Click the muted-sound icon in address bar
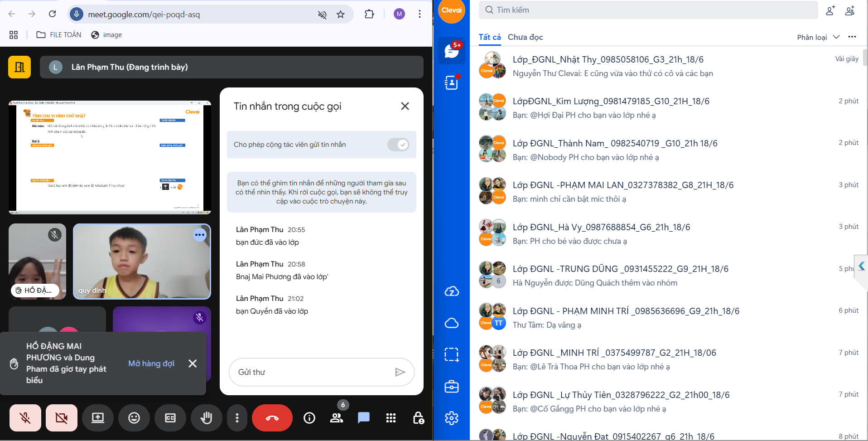 pos(322,15)
